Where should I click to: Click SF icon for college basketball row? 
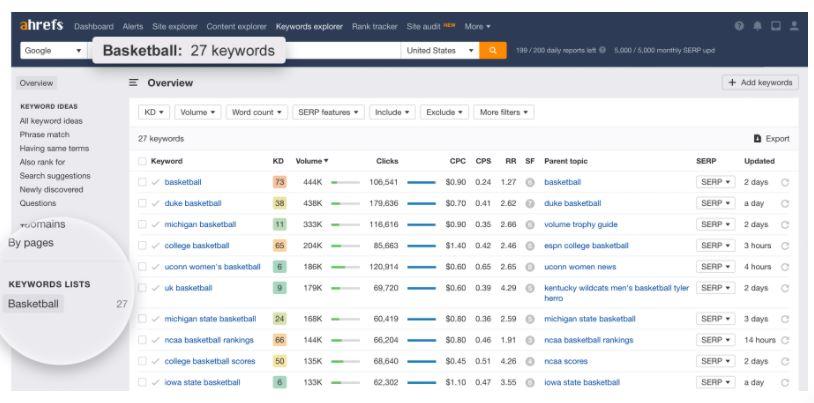tap(530, 246)
